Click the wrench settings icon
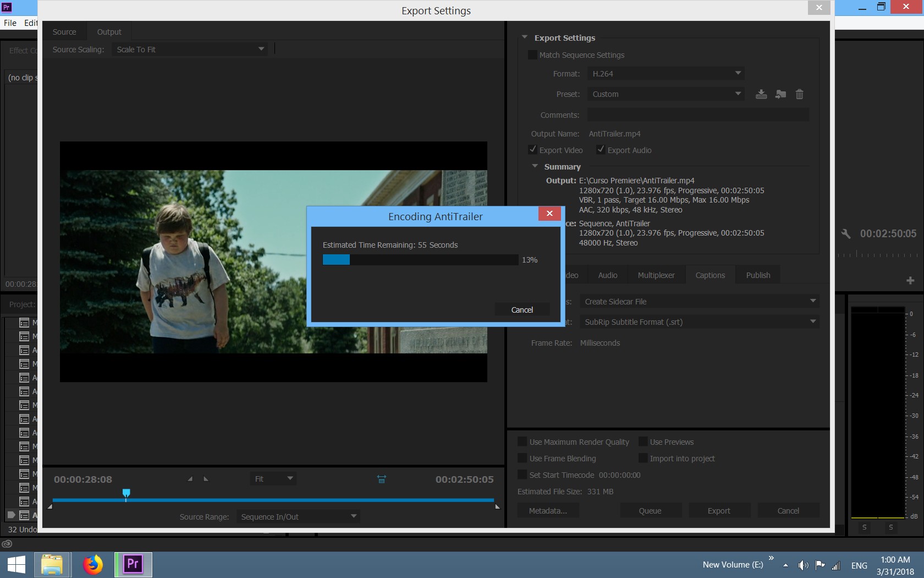 (x=846, y=234)
